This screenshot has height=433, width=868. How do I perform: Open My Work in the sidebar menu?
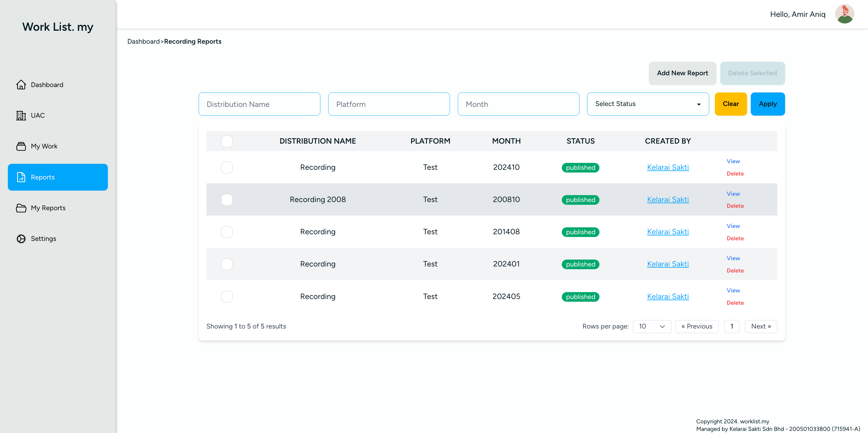(x=58, y=146)
